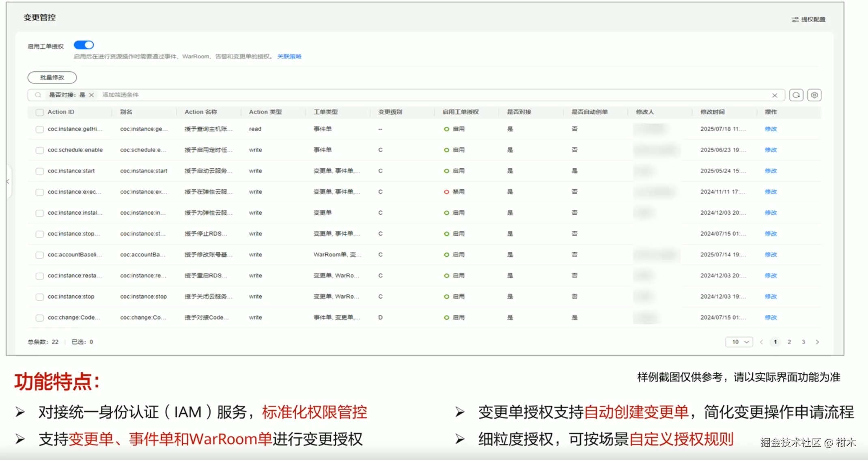The width and height of the screenshot is (868, 460).
Task: Check the select-all header checkbox
Action: click(x=40, y=112)
